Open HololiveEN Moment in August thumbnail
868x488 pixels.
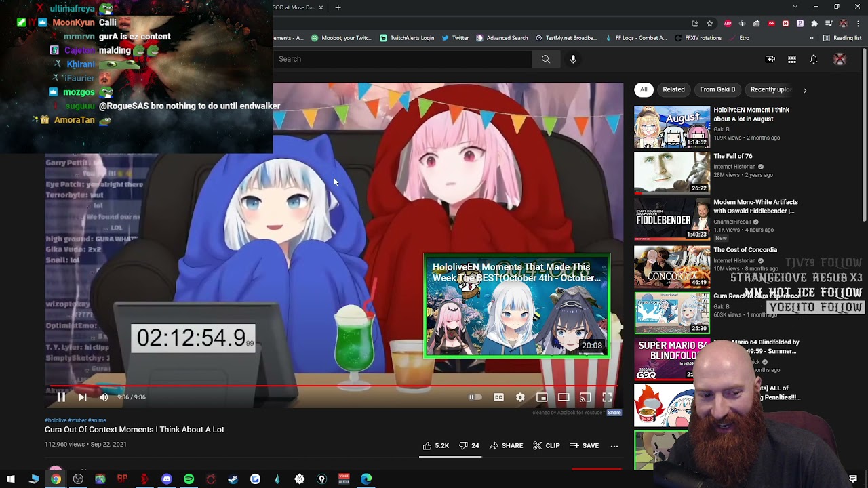(672, 127)
